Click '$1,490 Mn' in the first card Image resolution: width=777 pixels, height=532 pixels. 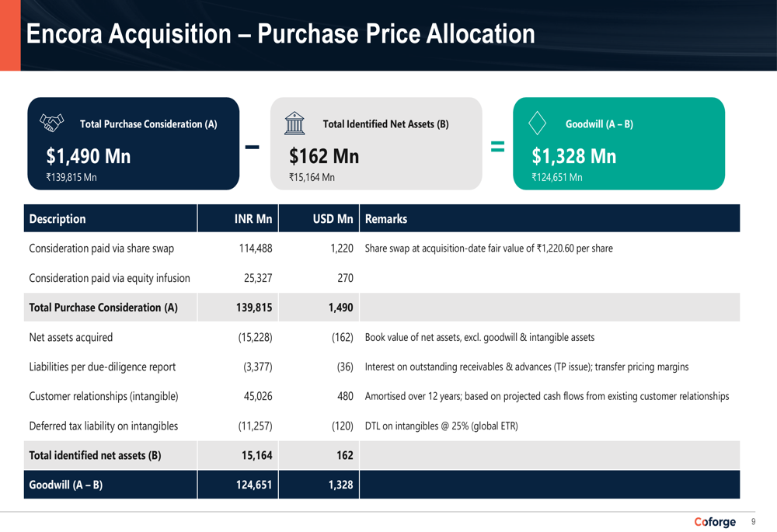[89, 156]
